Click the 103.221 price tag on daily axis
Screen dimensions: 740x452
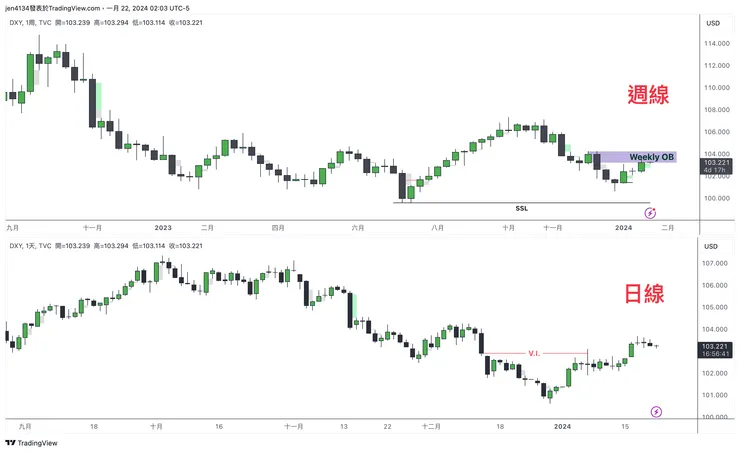[x=713, y=345]
